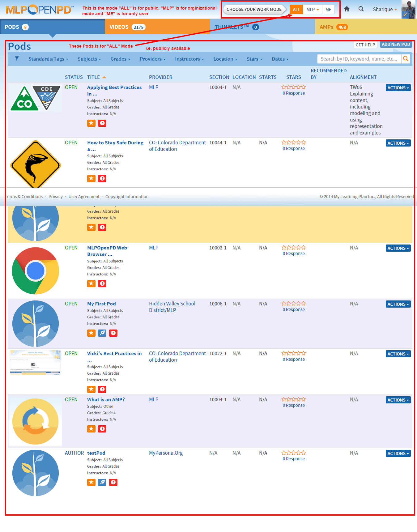Click star icon under What is an AMP?

point(91,429)
